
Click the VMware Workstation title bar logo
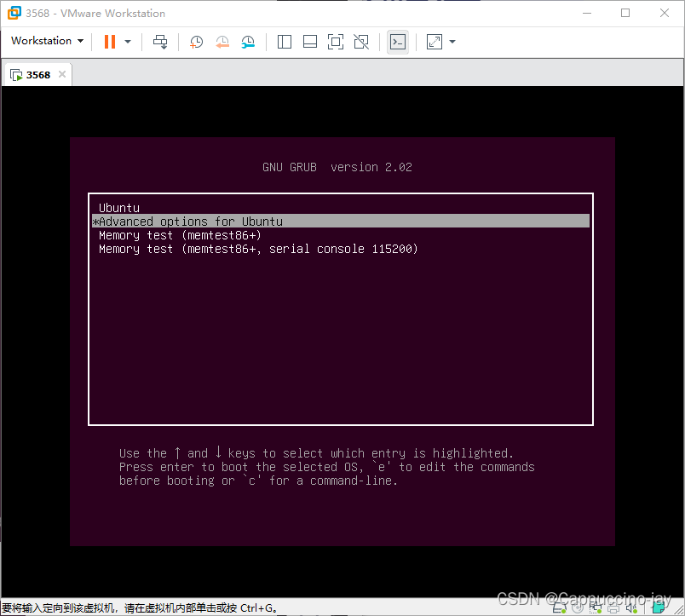tap(14, 13)
